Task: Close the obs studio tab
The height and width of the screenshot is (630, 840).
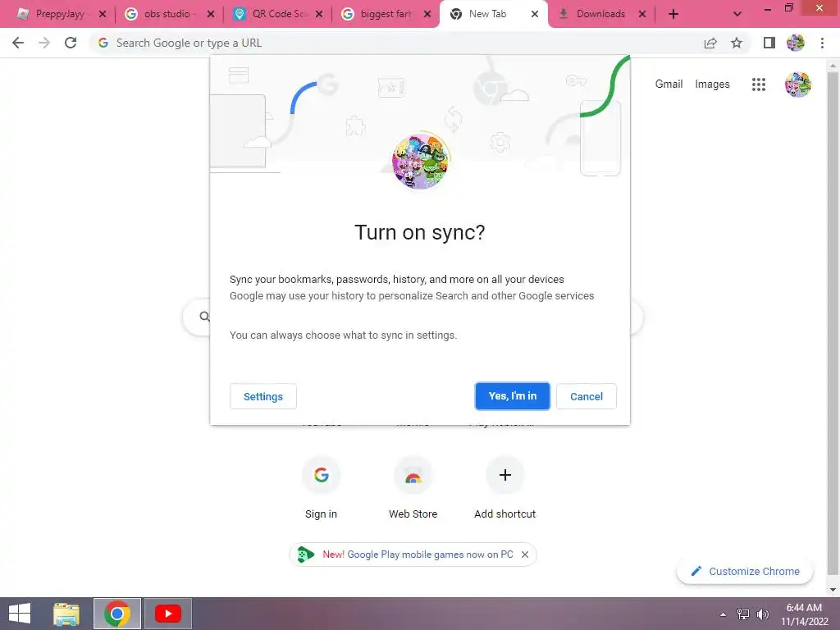Action: (x=211, y=14)
